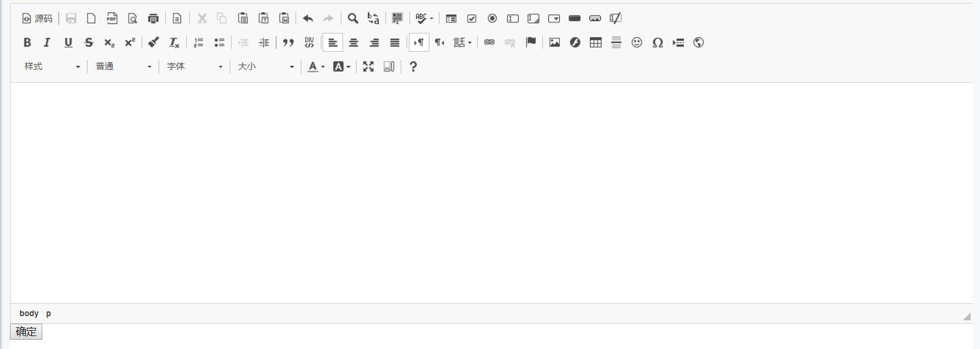Insert a smiley emoticon
Screen dimensions: 980x349
click(637, 43)
